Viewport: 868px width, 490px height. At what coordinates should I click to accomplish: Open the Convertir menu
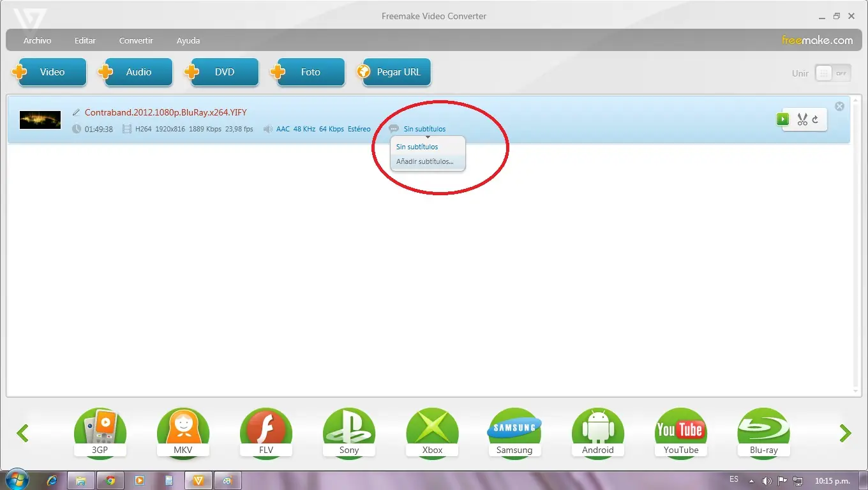pyautogui.click(x=136, y=40)
